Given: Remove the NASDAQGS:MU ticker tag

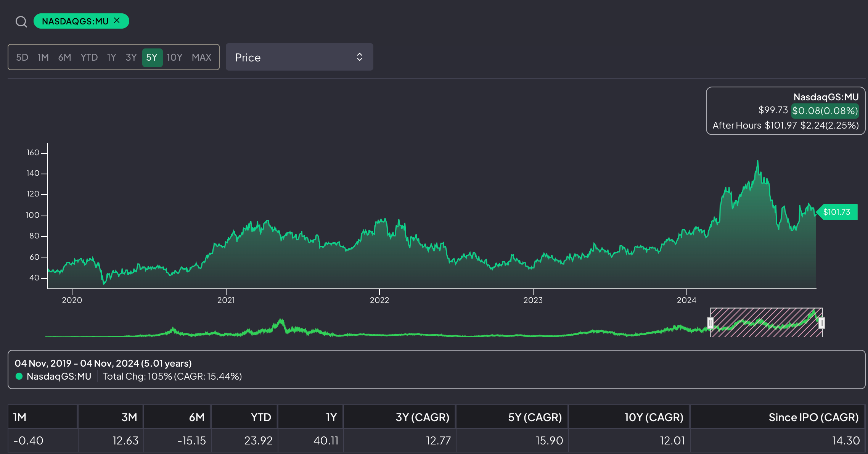Looking at the screenshot, I should (117, 21).
